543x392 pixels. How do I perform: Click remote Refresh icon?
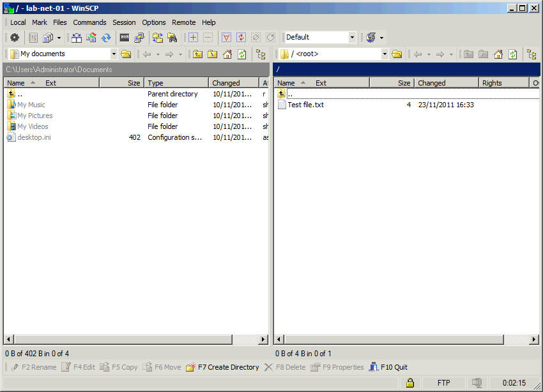point(513,54)
